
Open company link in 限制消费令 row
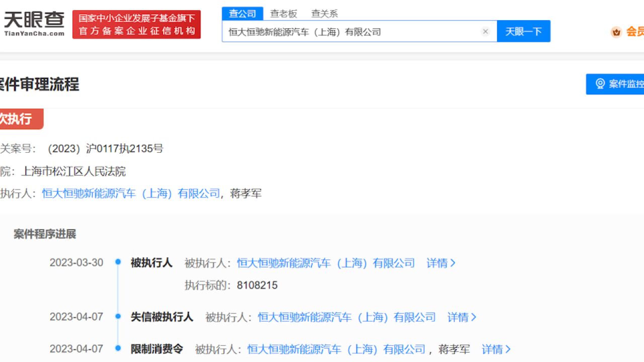click(337, 349)
